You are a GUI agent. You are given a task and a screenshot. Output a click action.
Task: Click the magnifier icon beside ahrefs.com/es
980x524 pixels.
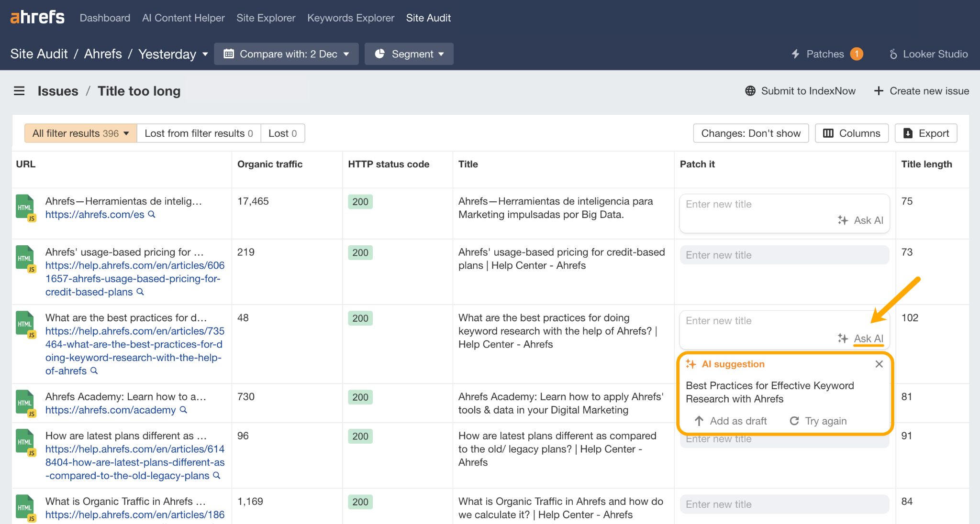click(x=152, y=215)
